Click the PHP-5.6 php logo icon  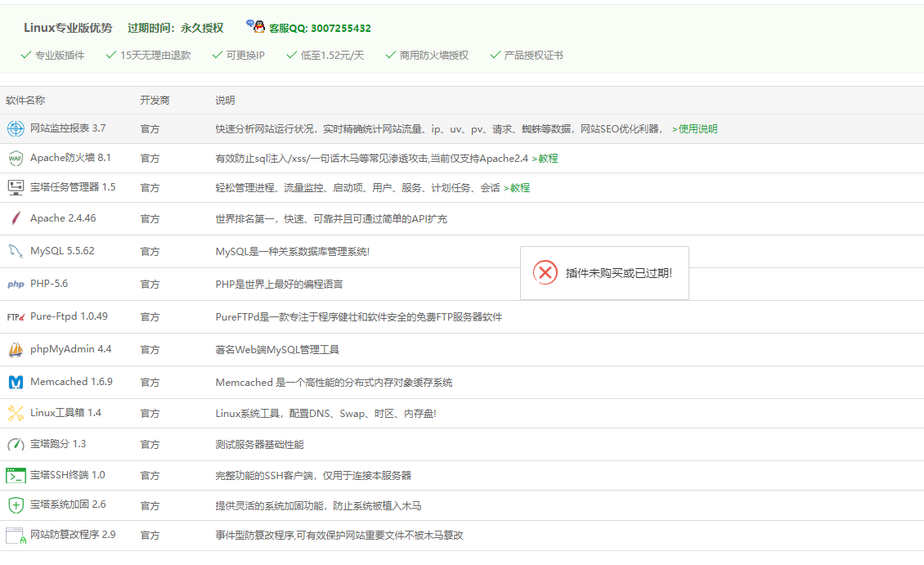[16, 284]
